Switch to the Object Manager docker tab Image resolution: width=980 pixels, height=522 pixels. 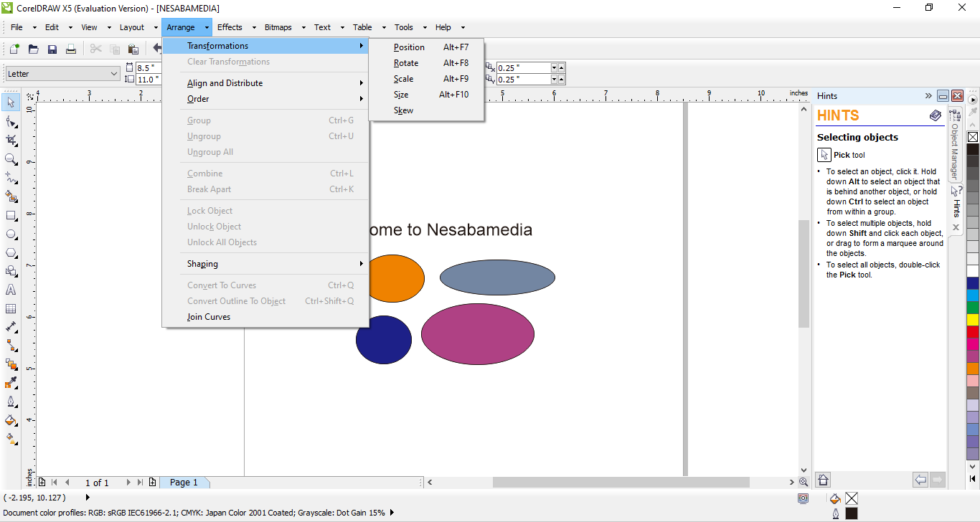tap(955, 149)
